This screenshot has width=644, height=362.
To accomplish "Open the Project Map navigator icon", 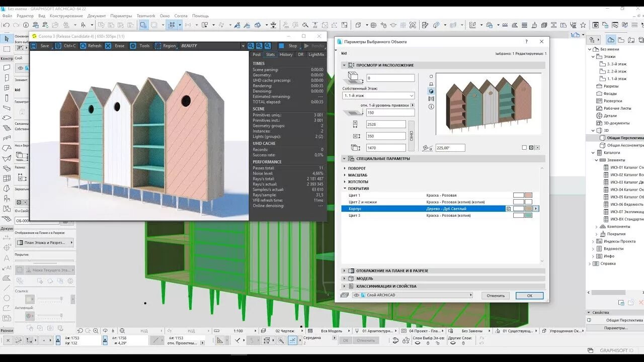I will (610, 39).
